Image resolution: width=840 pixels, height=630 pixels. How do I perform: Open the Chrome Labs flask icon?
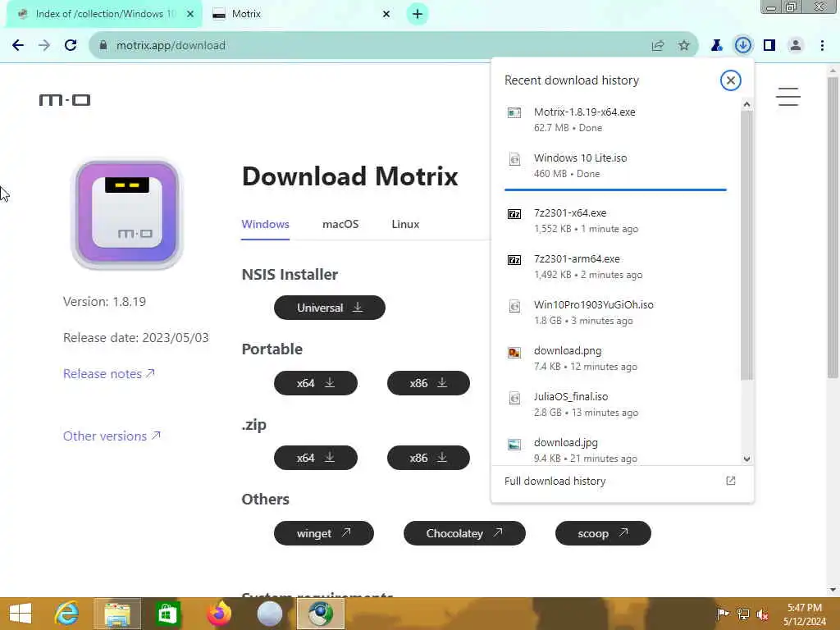(x=716, y=46)
